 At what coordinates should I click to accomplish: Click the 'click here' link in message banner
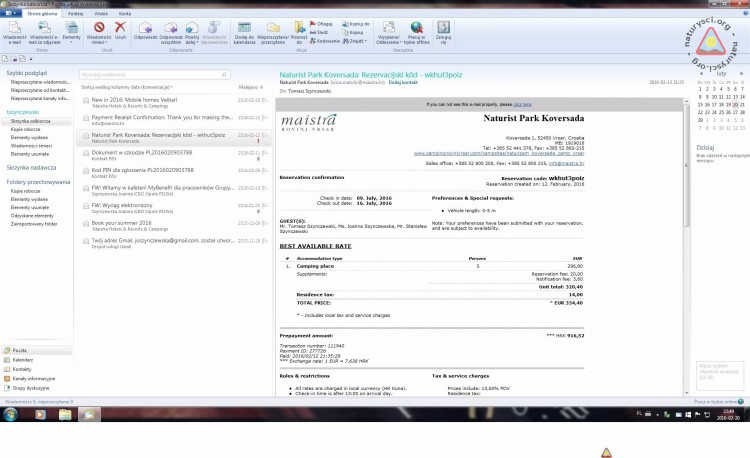522,104
